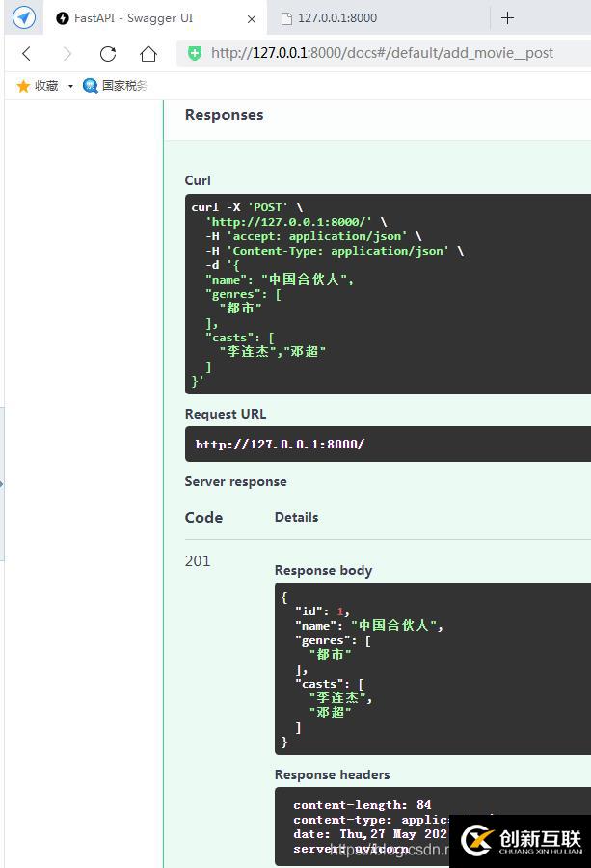The image size is (591, 868).
Task: Click the 'Content-Type: application/json' header line
Action: click(x=335, y=251)
